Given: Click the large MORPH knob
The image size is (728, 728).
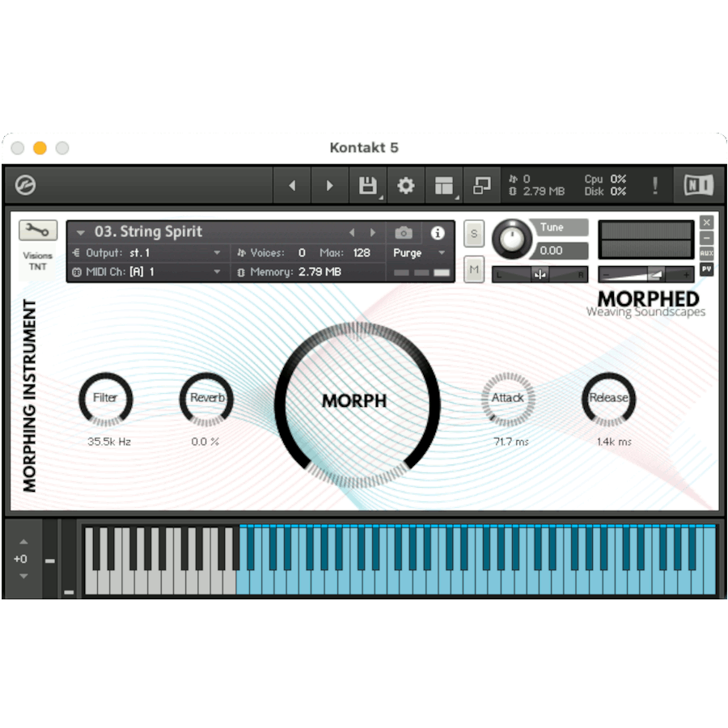Looking at the screenshot, I should [x=357, y=404].
